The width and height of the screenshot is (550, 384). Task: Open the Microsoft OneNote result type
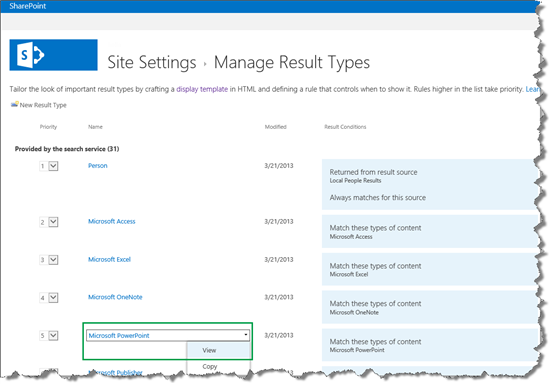[115, 297]
